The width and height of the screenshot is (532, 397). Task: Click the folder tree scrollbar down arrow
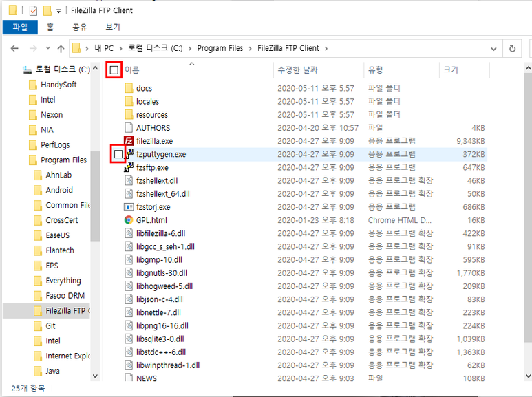point(96,376)
